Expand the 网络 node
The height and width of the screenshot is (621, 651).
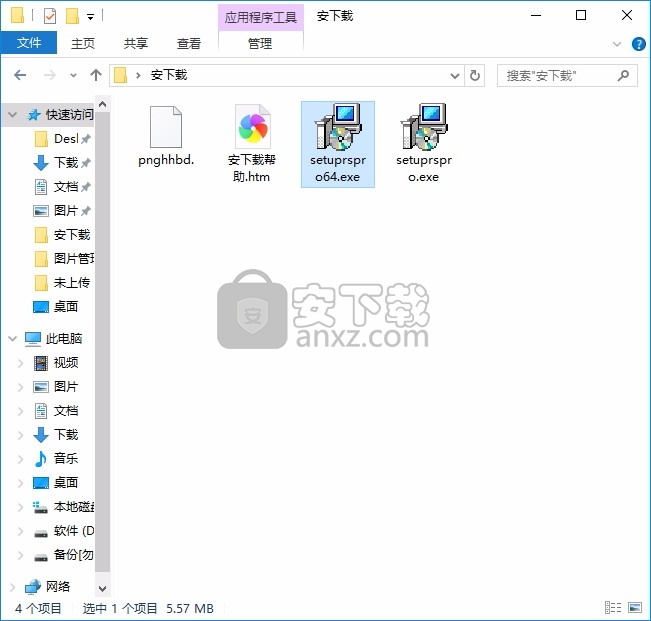pos(12,587)
